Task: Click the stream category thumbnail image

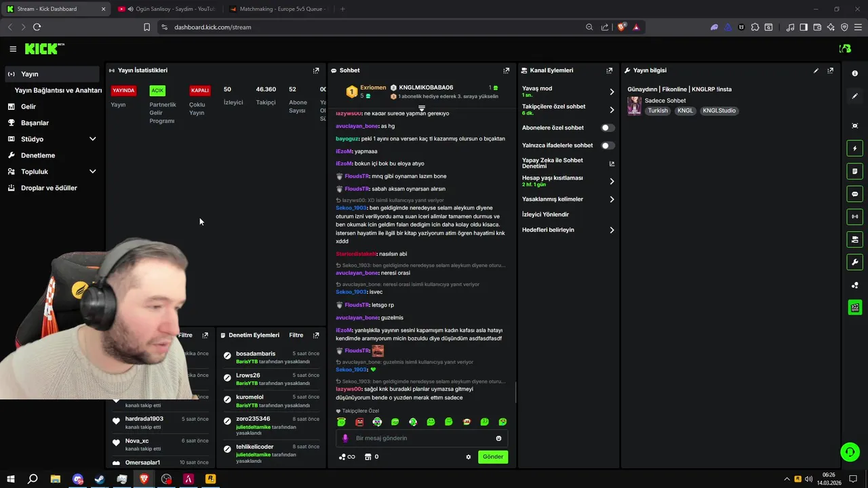Action: [x=634, y=106]
